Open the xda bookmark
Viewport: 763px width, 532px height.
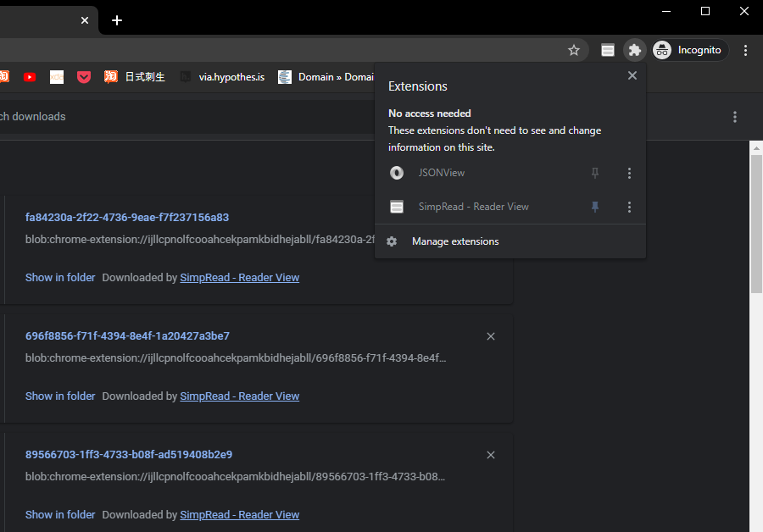(57, 77)
